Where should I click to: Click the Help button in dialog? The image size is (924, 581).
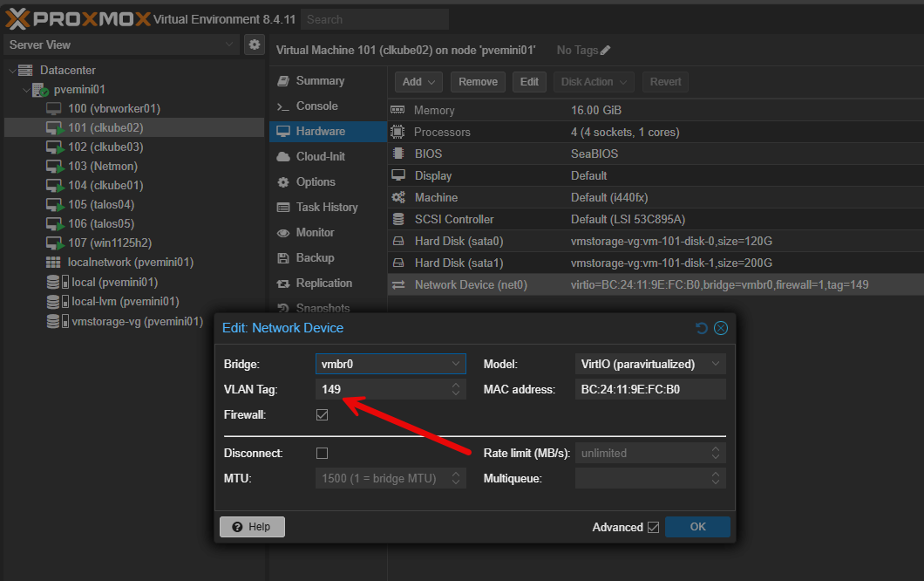click(x=251, y=526)
